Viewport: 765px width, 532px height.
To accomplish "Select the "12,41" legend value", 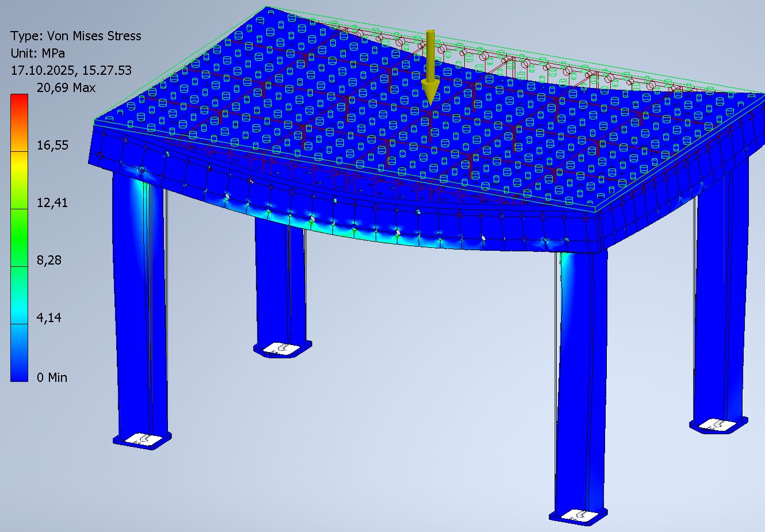I will pyautogui.click(x=52, y=203).
